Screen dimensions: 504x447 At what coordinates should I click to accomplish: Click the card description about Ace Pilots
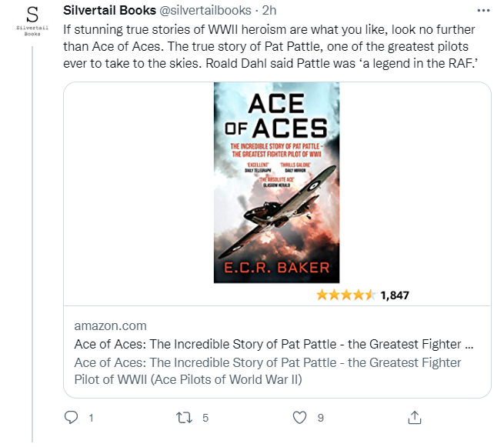coord(268,371)
